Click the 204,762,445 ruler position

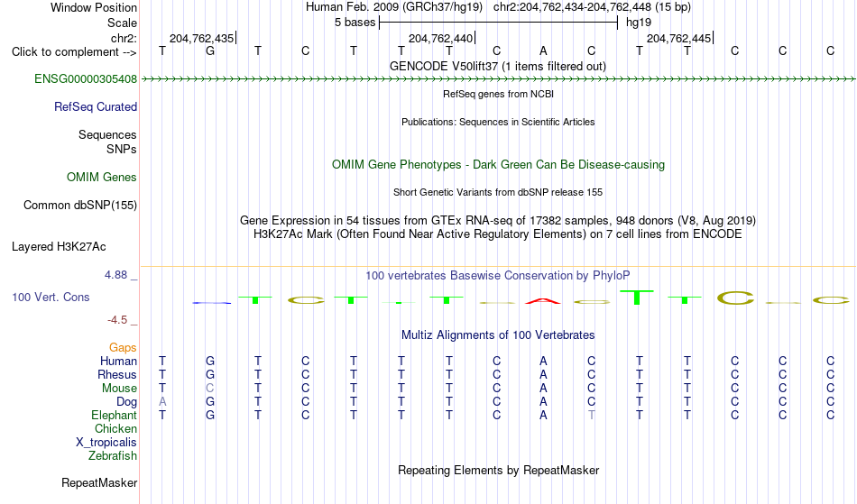coord(678,38)
